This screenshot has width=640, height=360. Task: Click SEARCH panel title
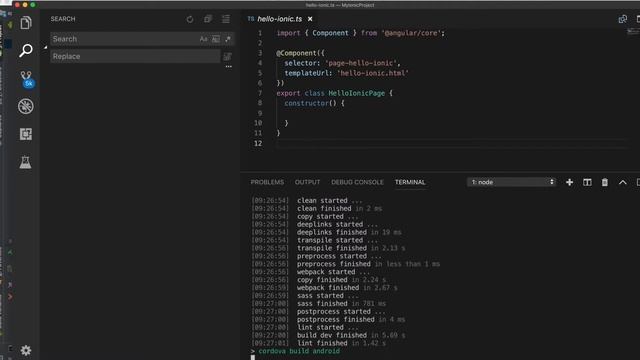63,19
